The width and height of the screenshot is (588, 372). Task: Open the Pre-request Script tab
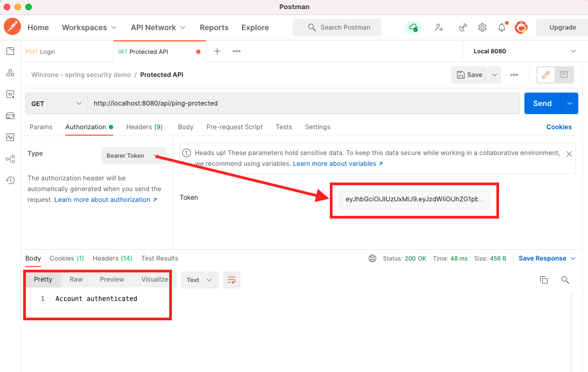click(x=234, y=127)
